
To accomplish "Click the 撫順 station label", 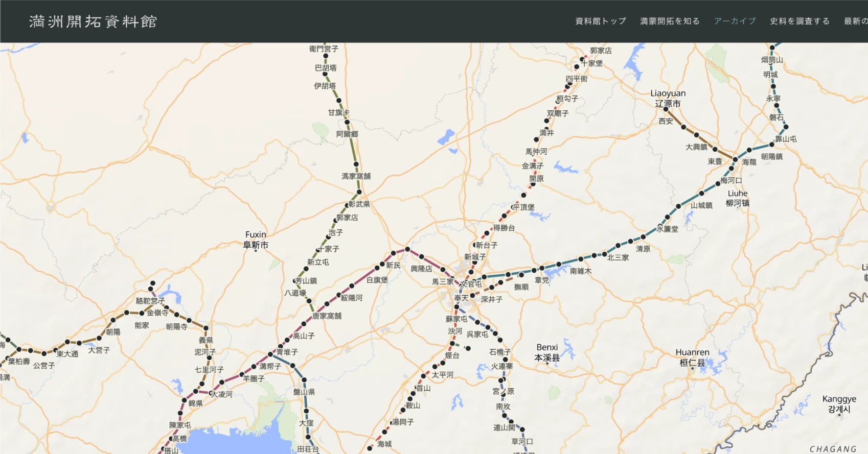I will [521, 287].
